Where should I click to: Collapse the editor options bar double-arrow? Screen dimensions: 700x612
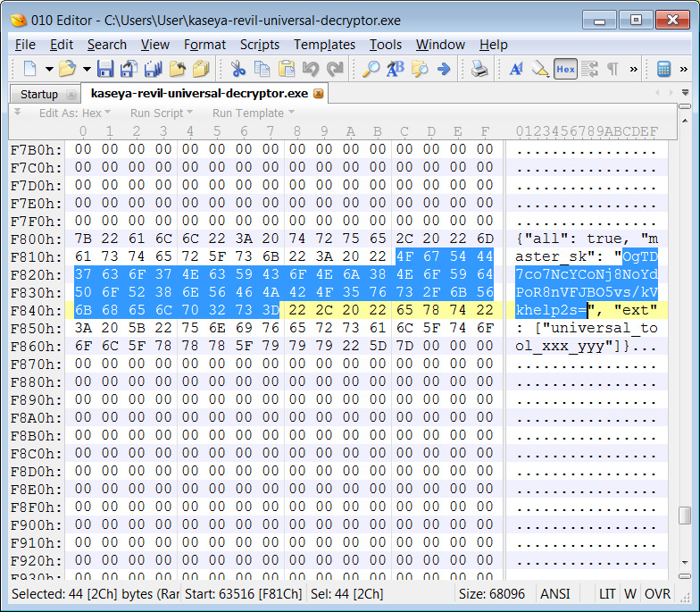pyautogui.click(x=18, y=112)
